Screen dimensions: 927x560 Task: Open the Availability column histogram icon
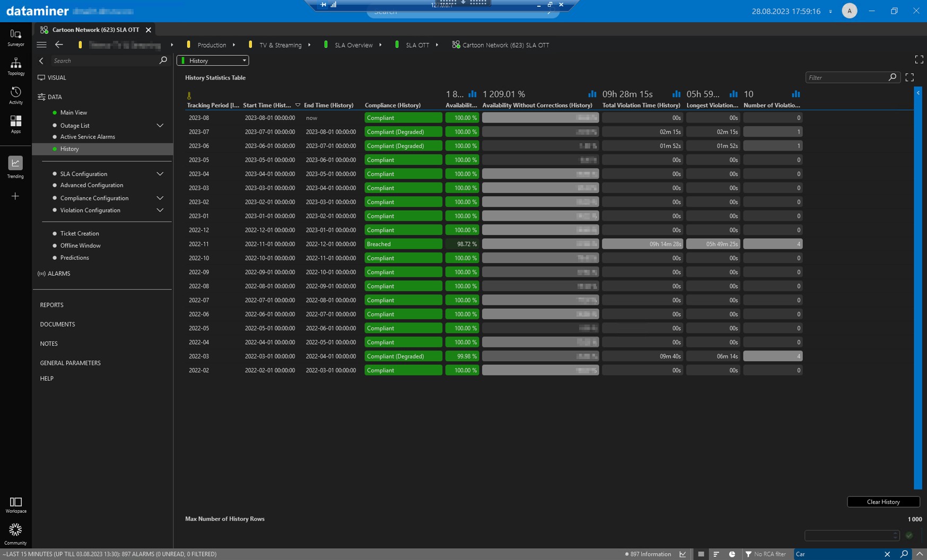click(x=472, y=94)
